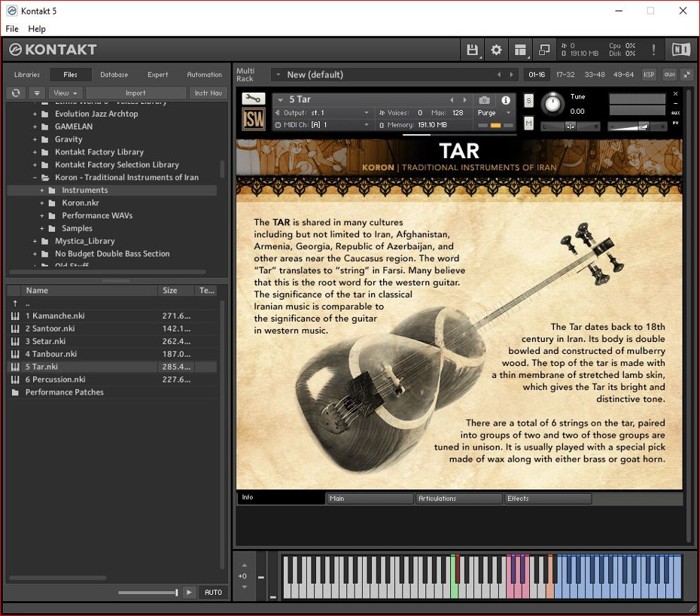Click the Kontakt logo in header
The image size is (700, 616).
tap(53, 50)
